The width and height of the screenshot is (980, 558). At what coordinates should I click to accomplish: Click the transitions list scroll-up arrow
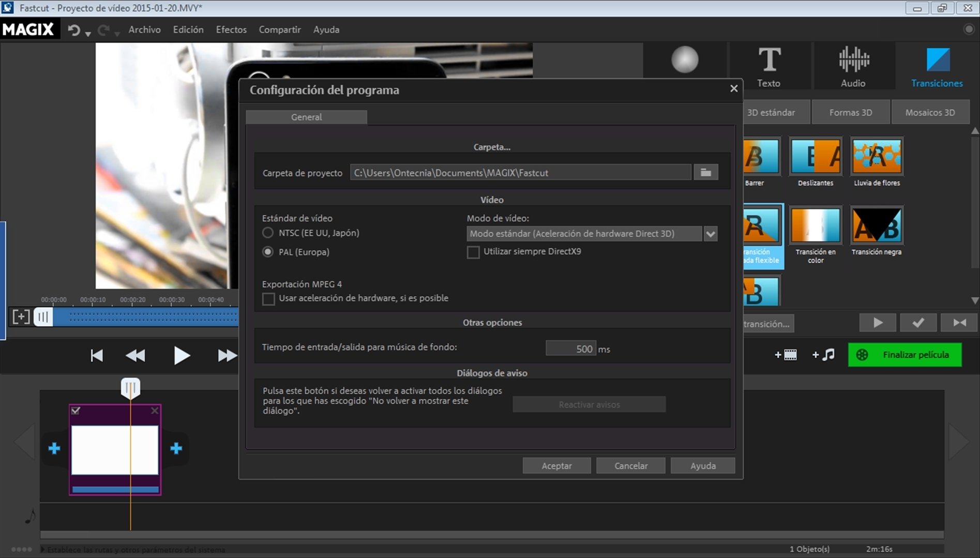point(975,131)
